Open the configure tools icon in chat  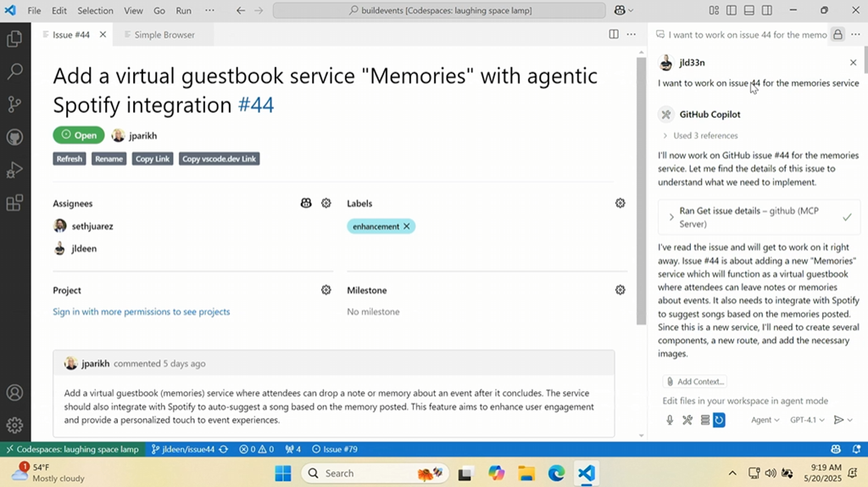pos(687,420)
